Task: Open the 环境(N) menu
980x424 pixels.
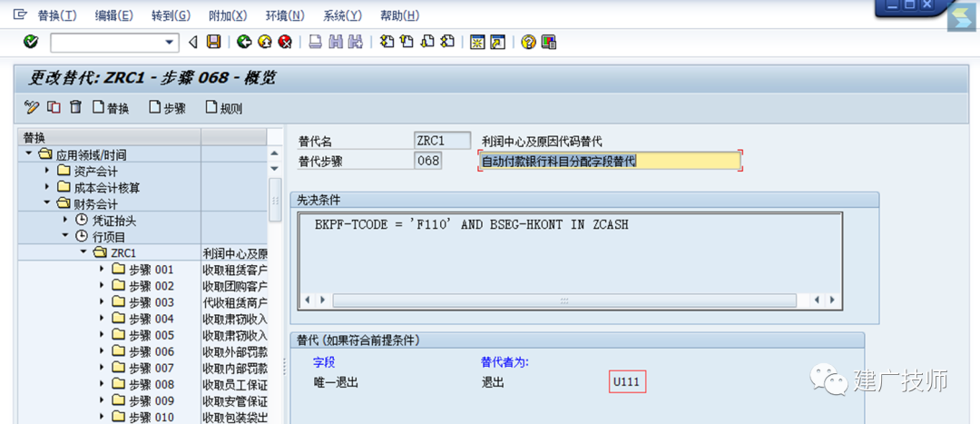Action: (x=286, y=15)
